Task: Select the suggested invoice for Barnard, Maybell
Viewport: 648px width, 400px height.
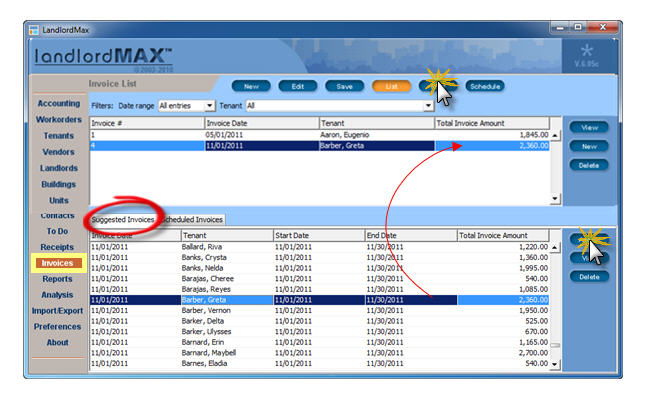Action: click(319, 353)
